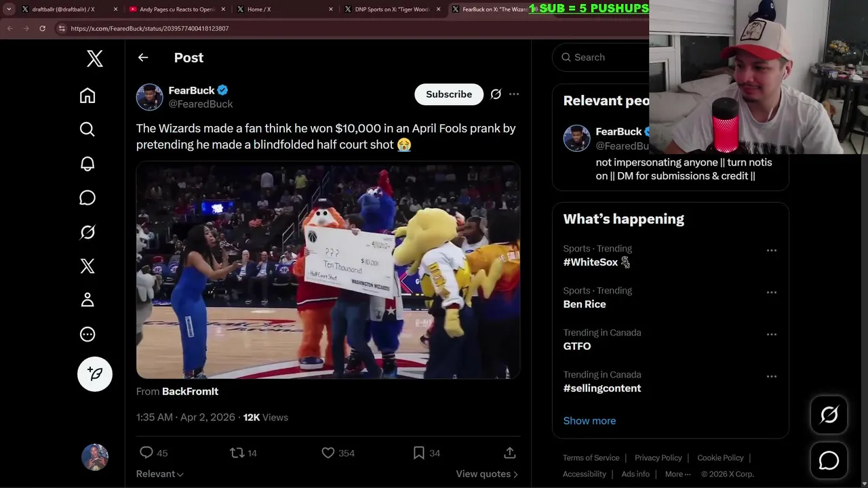The height and width of the screenshot is (488, 868).
Task: Click the compose Post button
Action: 95,374
